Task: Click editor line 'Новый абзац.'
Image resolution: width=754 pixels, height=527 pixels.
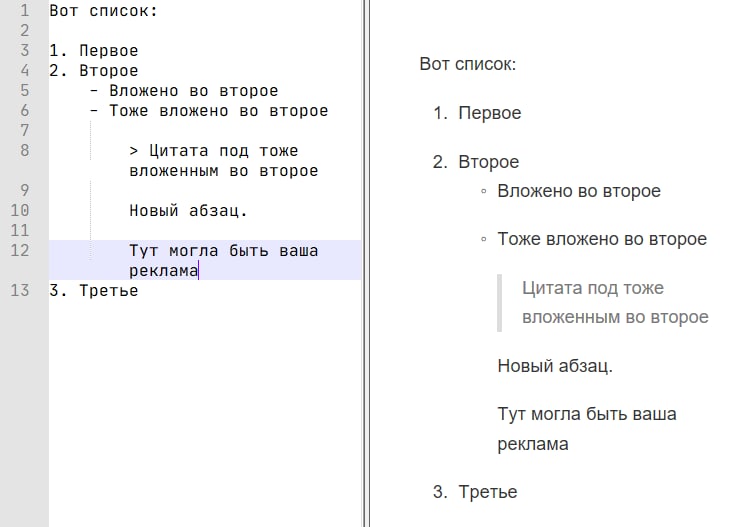Action: 188,211
